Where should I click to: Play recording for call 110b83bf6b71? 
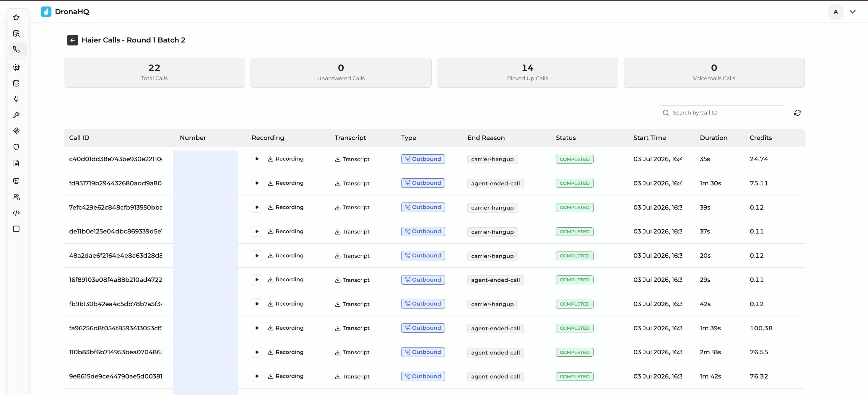[x=257, y=352]
